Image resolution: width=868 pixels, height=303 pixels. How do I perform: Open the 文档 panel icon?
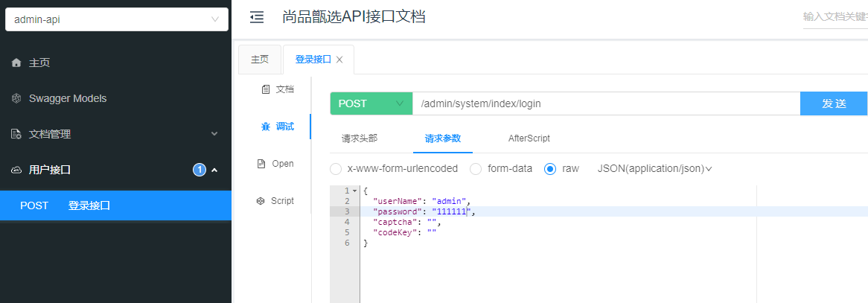(x=265, y=89)
